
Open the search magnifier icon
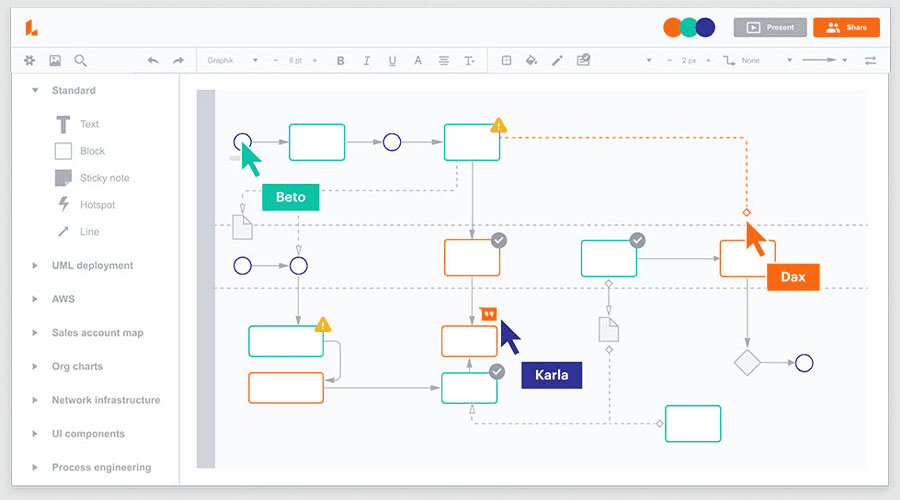[80, 60]
